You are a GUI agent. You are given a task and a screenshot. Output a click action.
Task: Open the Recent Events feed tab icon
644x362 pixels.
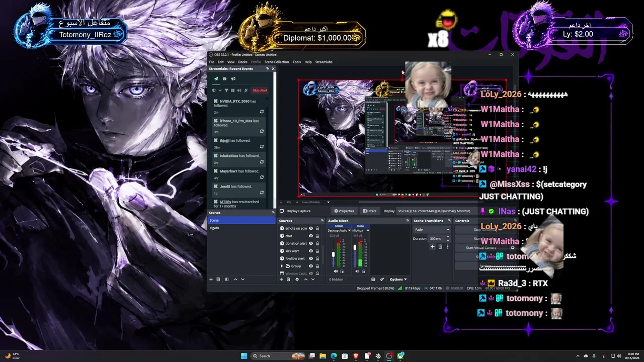216,78
